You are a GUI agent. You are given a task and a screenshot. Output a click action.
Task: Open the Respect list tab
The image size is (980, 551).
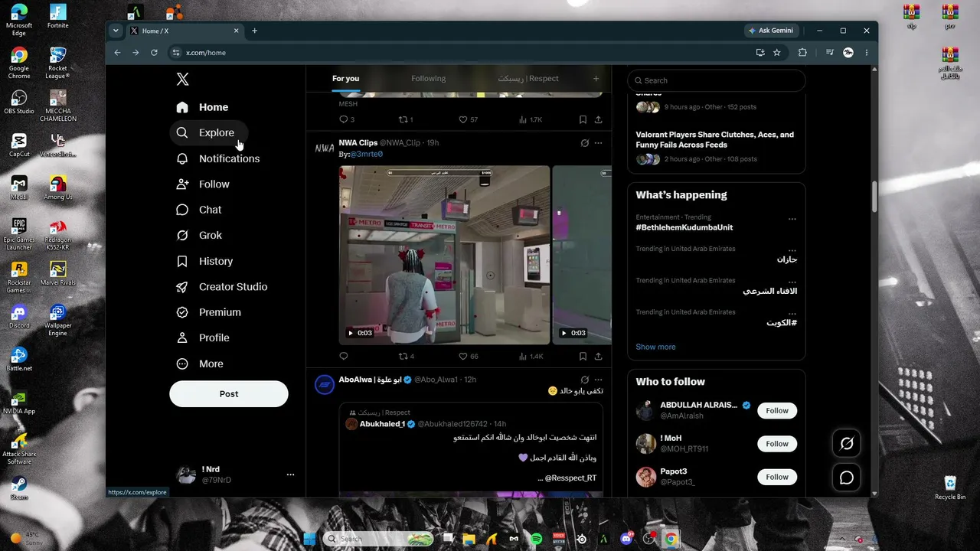tap(528, 78)
